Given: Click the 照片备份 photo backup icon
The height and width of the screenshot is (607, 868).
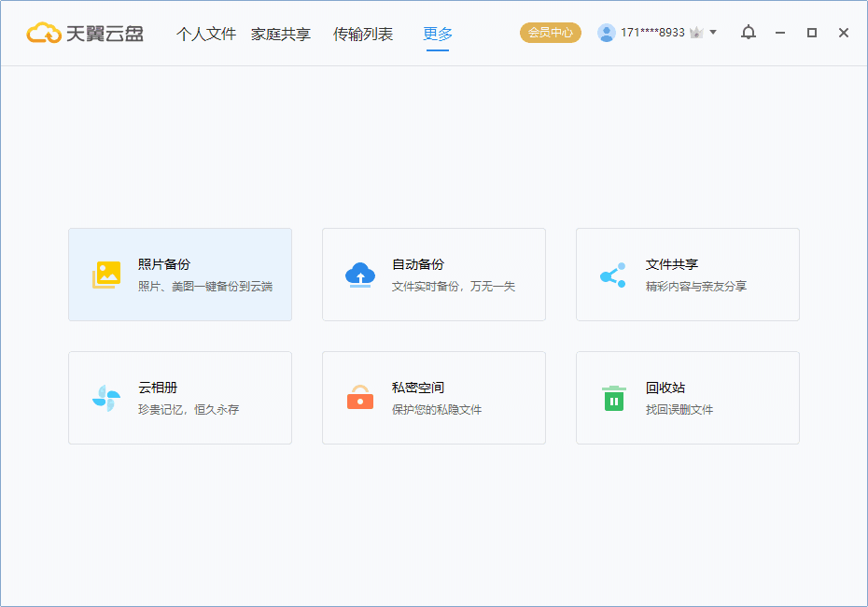Looking at the screenshot, I should click(x=105, y=275).
